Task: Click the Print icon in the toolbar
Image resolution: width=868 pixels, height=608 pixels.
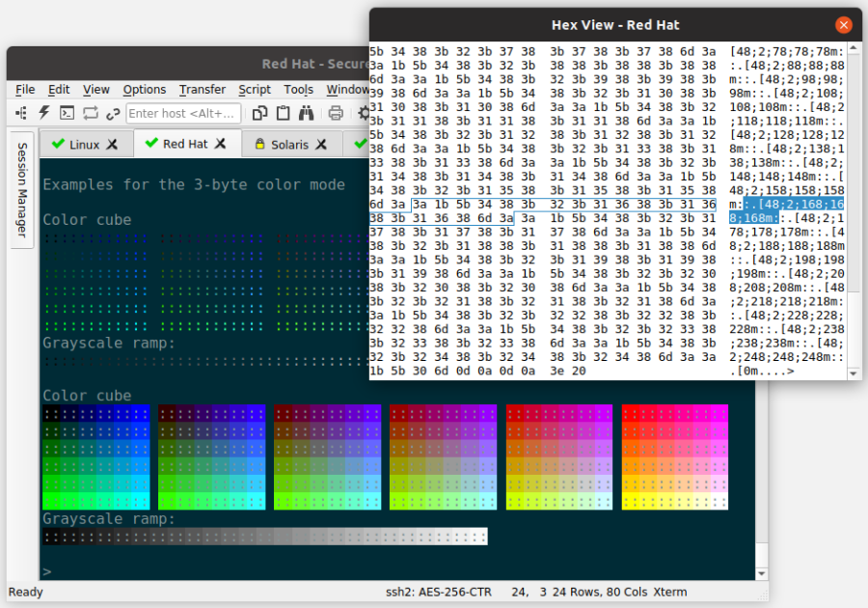Action: (336, 113)
